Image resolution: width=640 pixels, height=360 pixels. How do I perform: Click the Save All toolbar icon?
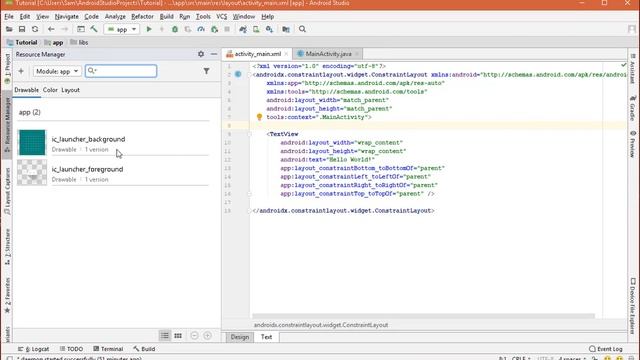click(x=22, y=29)
